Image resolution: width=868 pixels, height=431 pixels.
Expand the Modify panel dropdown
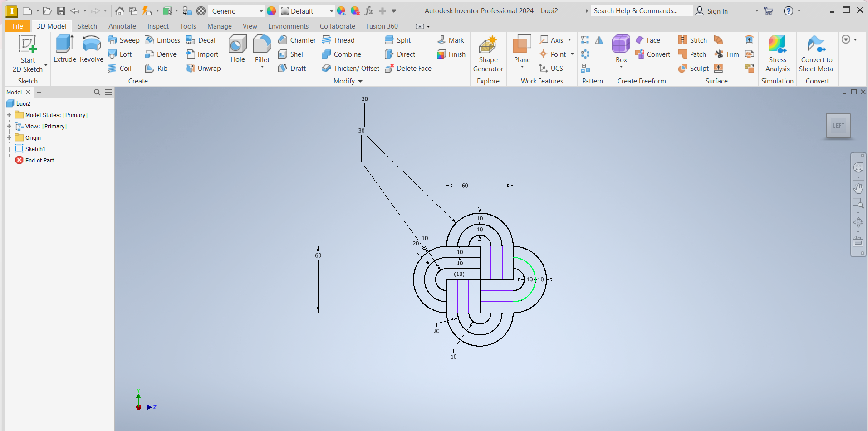(x=360, y=81)
